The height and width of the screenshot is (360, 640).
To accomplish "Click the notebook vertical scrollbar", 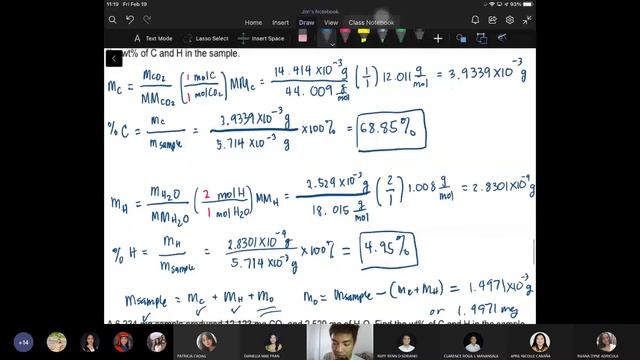I will (533, 251).
